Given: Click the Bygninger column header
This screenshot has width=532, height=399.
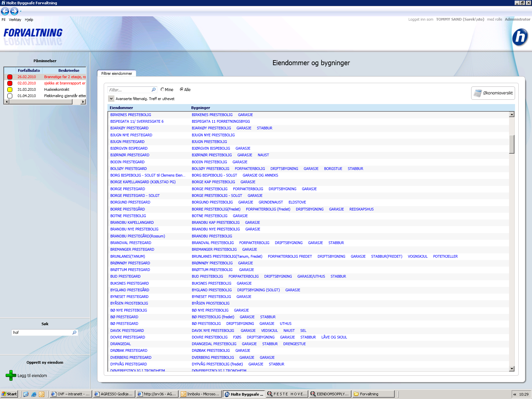Looking at the screenshot, I should pos(200,108).
